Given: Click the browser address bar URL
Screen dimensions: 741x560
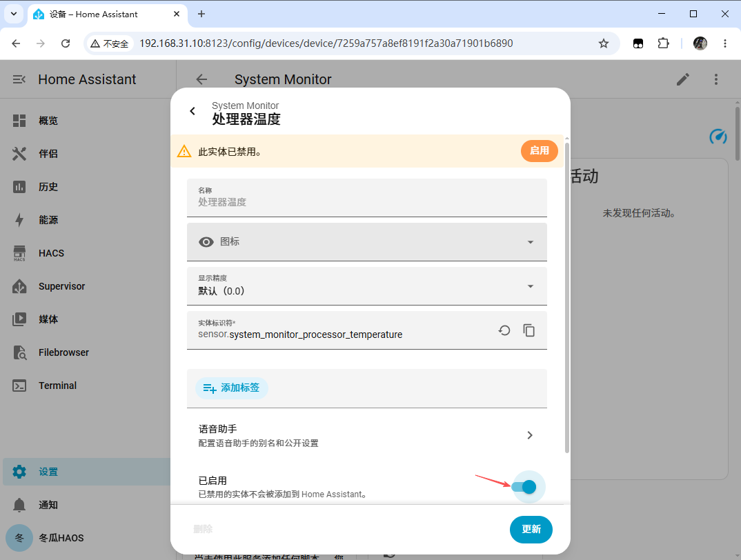Looking at the screenshot, I should [326, 43].
